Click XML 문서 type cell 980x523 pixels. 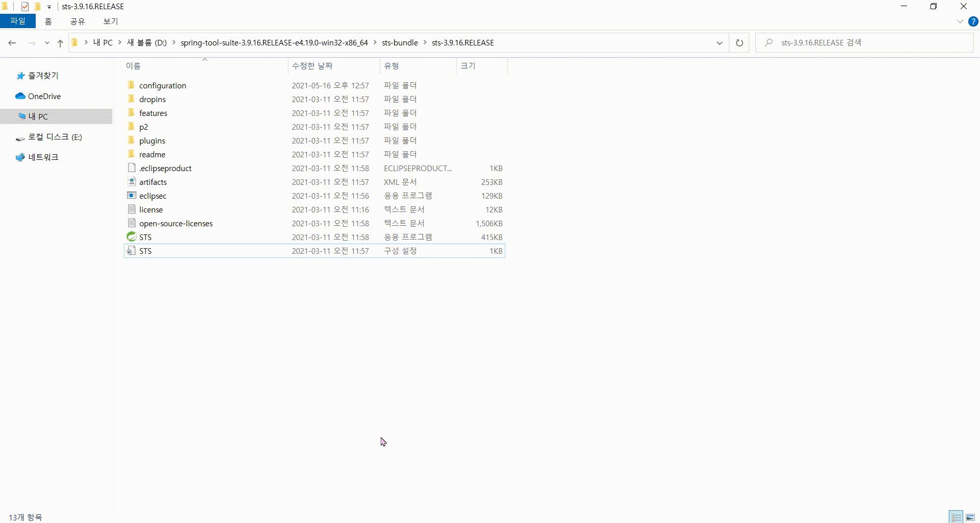tap(400, 182)
